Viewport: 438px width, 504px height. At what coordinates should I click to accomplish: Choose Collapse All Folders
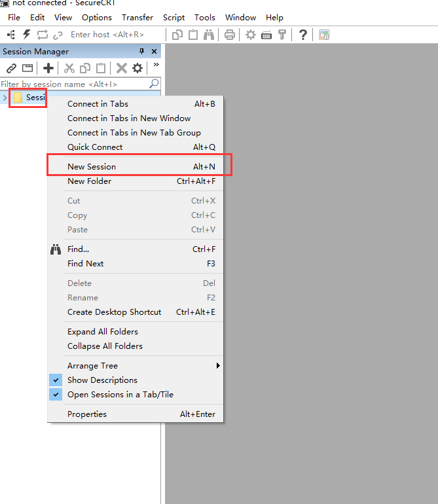click(135, 346)
